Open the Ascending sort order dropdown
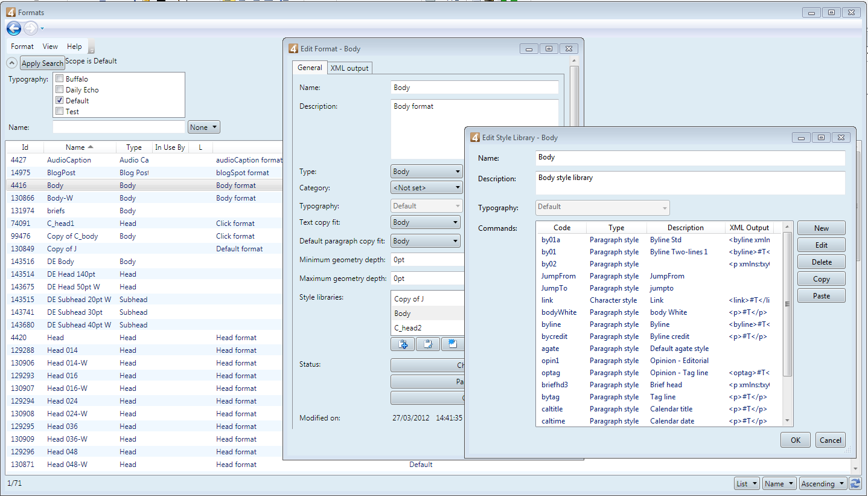The width and height of the screenshot is (868, 496). (x=823, y=483)
